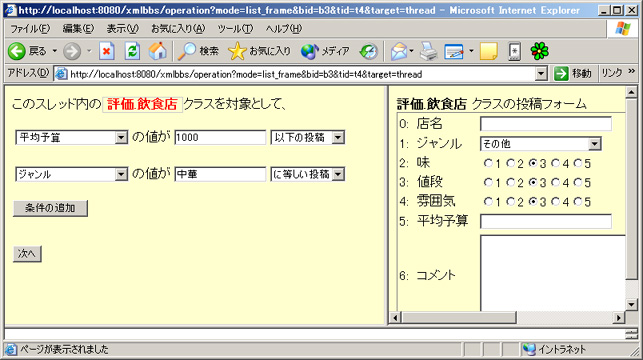This screenshot has width=643, height=360.
Task: Click the down arrow of the form frame scrollbar
Action: pos(632,305)
